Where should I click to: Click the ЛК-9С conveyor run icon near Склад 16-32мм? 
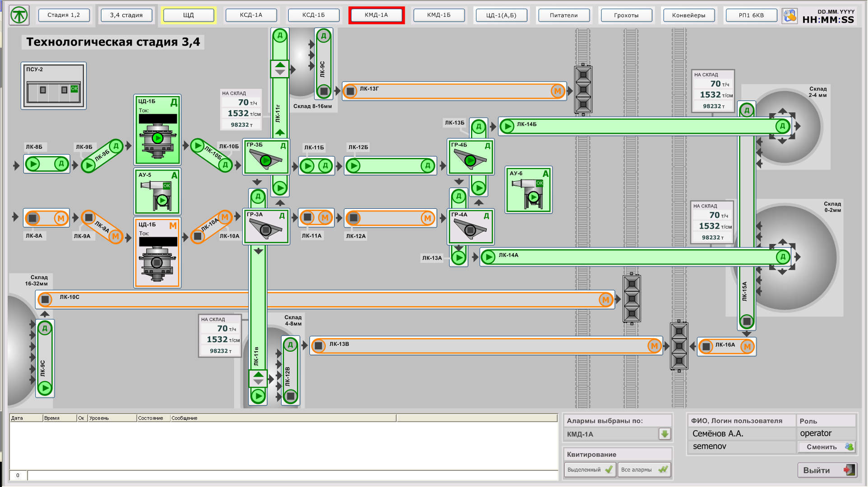tap(45, 388)
